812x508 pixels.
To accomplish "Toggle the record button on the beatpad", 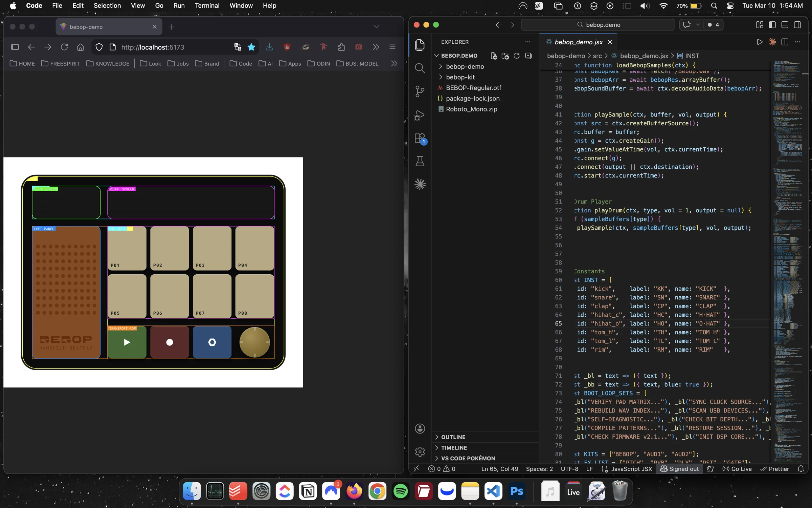I will pyautogui.click(x=170, y=342).
